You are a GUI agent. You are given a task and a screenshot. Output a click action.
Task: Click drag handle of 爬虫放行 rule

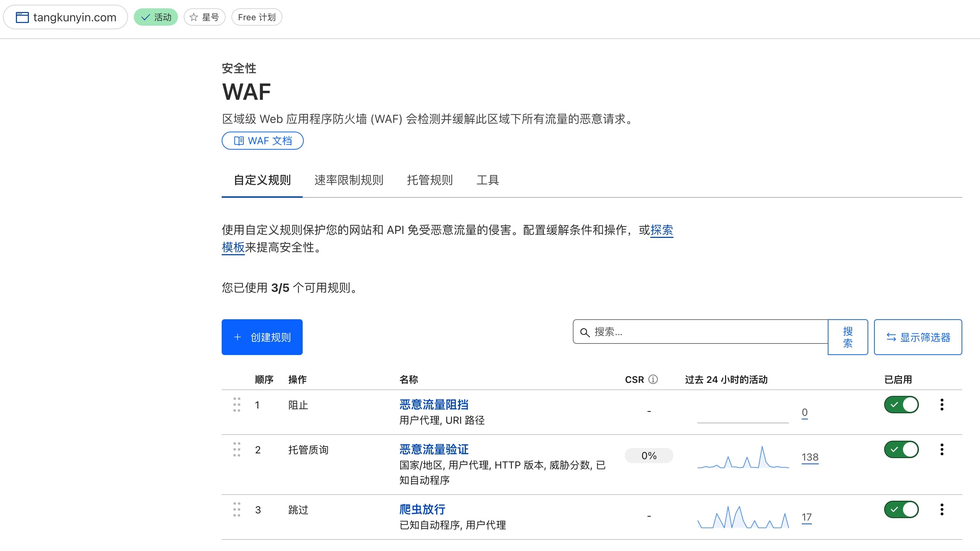coord(237,509)
